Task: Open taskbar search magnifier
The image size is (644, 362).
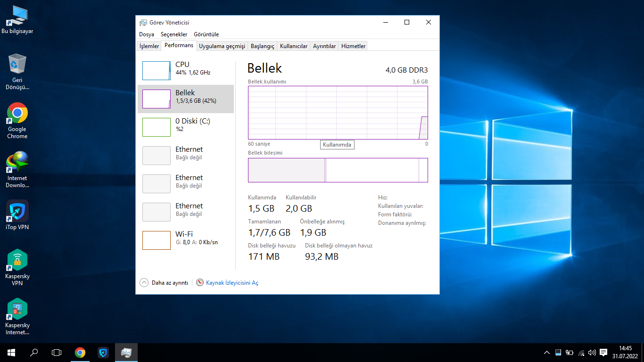Action: point(34,353)
